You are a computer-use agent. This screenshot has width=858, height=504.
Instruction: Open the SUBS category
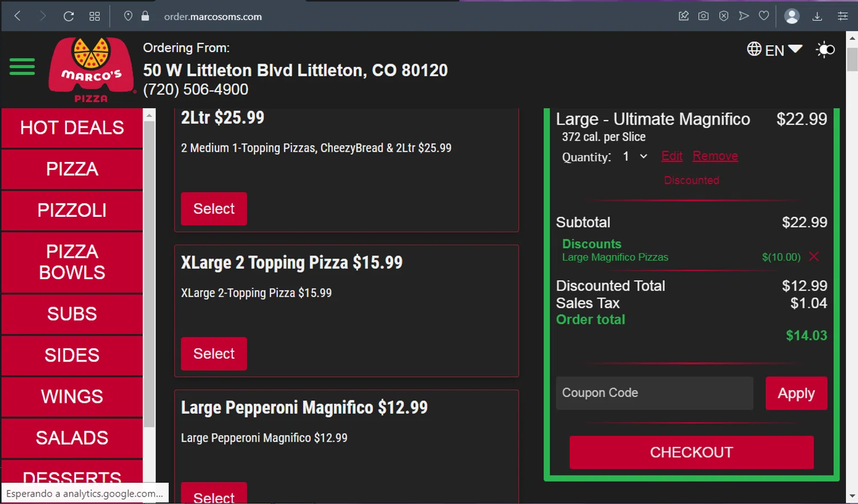(x=72, y=313)
